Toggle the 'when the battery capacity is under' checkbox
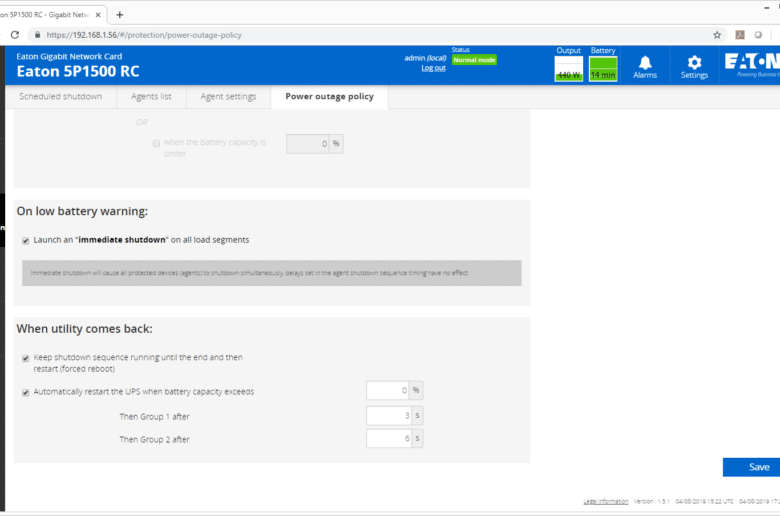The image size is (780, 516). (156, 143)
